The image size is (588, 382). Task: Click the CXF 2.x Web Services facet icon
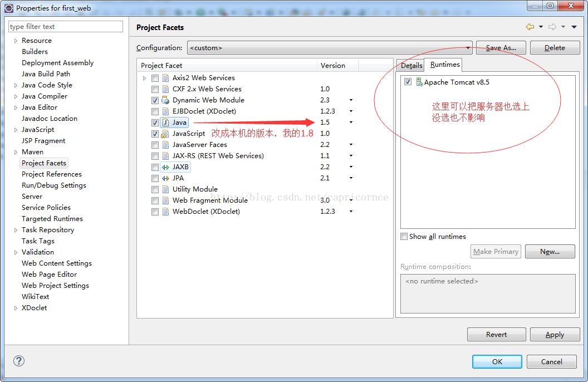[x=165, y=89]
